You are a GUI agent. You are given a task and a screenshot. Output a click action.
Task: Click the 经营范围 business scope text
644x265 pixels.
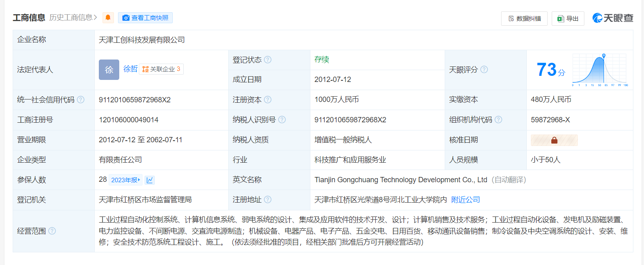coord(363,231)
